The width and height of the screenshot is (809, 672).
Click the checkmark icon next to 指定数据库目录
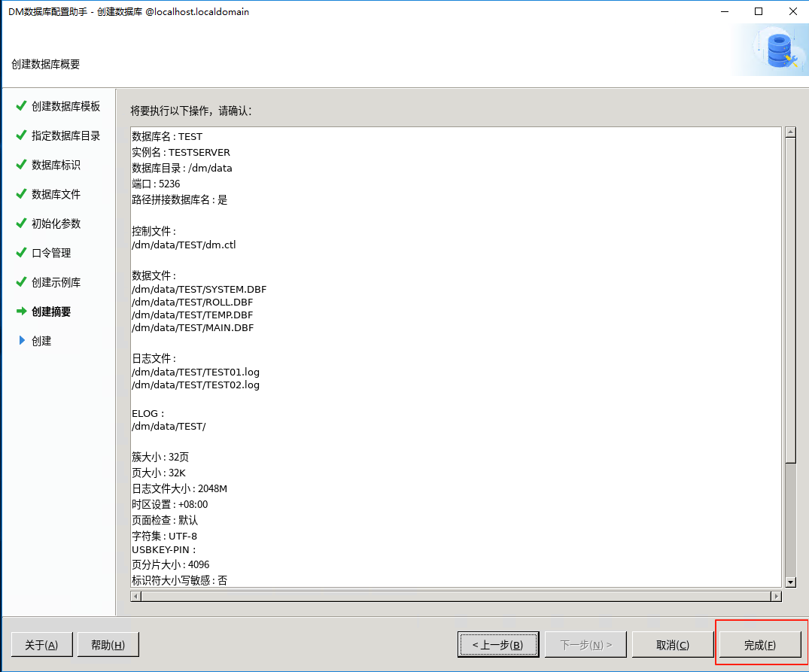click(x=21, y=135)
